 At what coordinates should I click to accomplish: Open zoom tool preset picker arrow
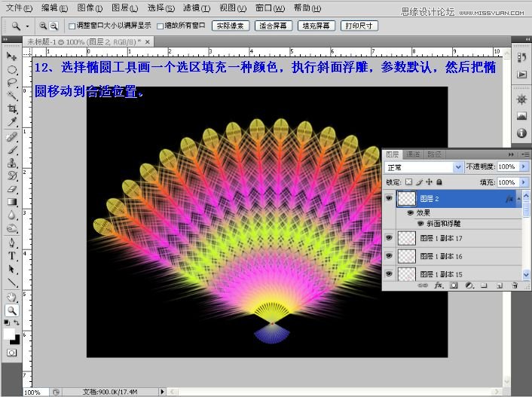27,26
